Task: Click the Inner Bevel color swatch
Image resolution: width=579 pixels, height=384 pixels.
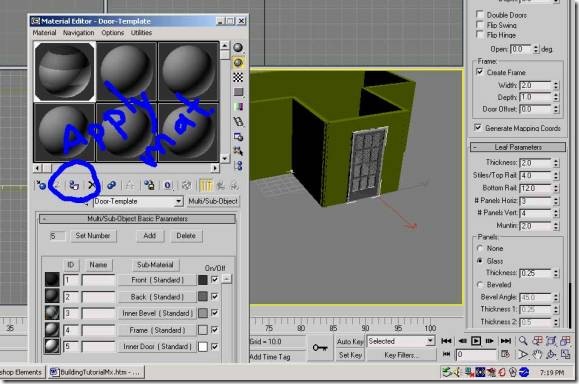Action: [x=203, y=313]
